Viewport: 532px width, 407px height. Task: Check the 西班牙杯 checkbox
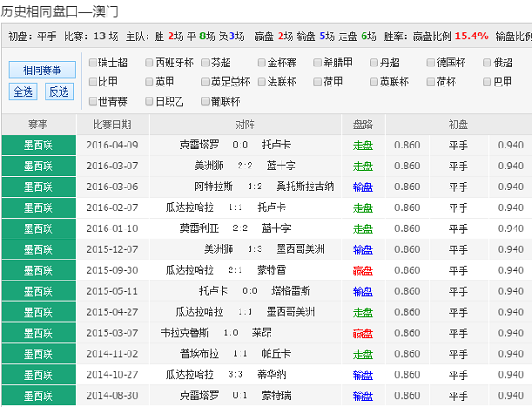click(149, 63)
